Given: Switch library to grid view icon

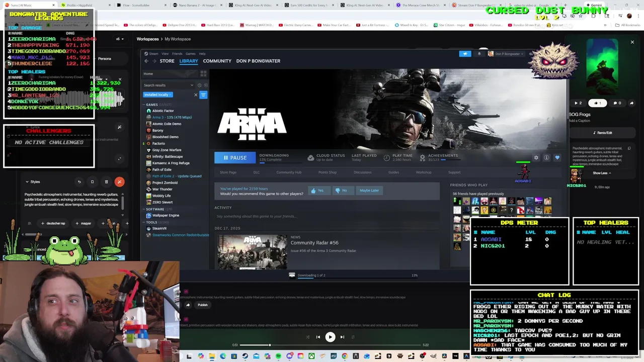Looking at the screenshot, I should 204,74.
